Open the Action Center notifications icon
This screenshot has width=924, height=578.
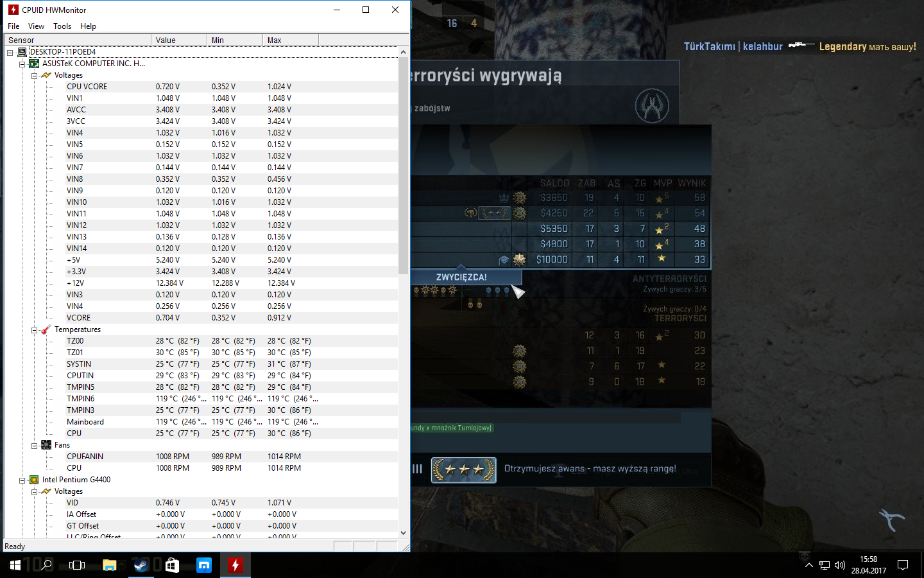903,565
